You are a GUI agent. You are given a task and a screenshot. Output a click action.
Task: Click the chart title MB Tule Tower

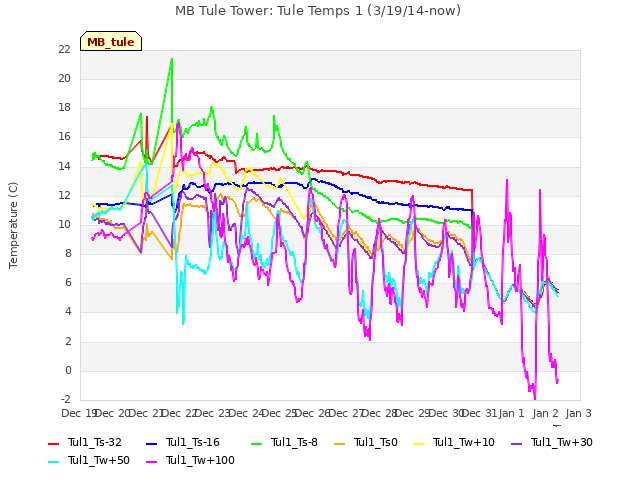(x=318, y=11)
